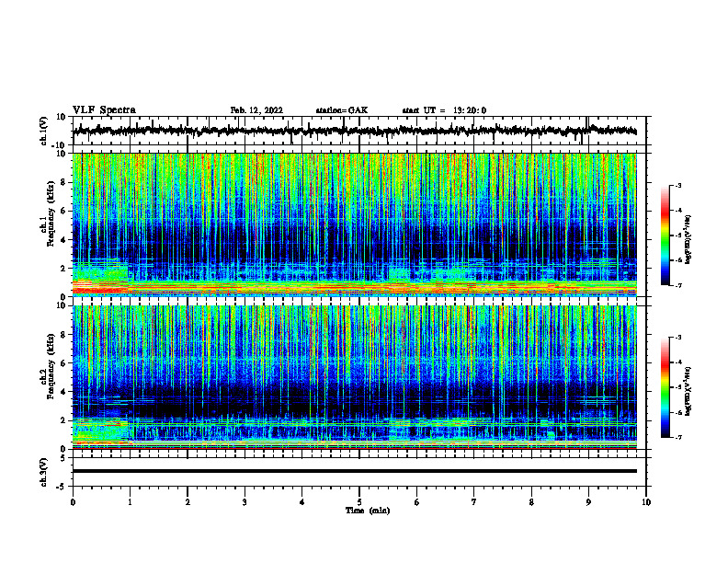Click time axis tick label "8"
Screen dimensions: 728x563
point(531,502)
